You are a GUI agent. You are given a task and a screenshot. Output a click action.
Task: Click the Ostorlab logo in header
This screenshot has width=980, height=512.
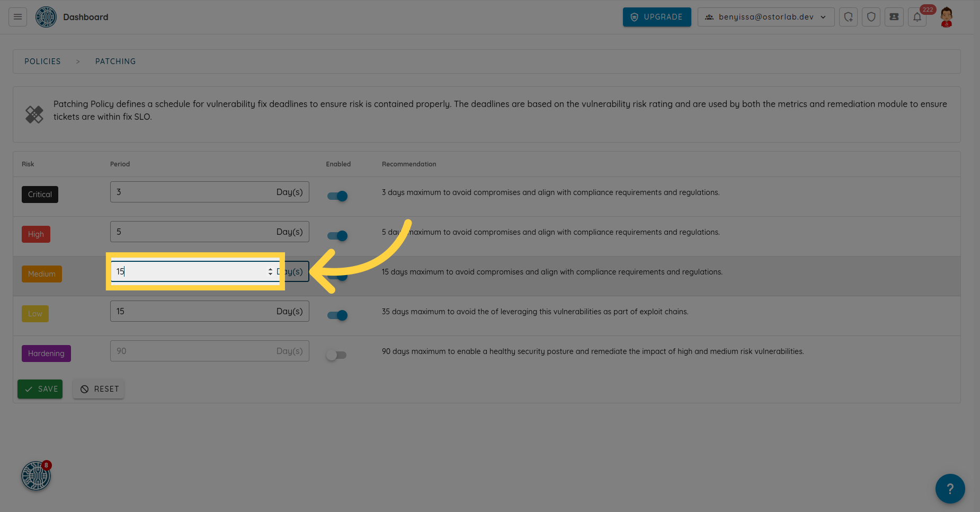[46, 17]
